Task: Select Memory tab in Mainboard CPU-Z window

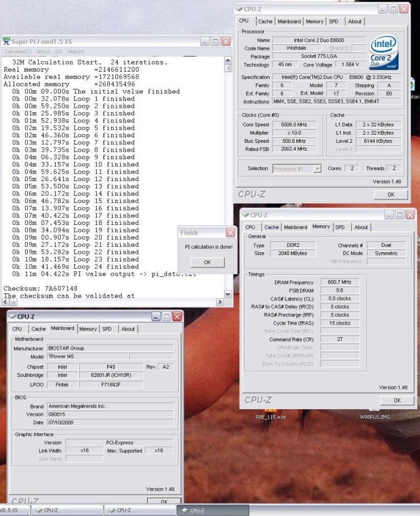Action: tap(88, 329)
